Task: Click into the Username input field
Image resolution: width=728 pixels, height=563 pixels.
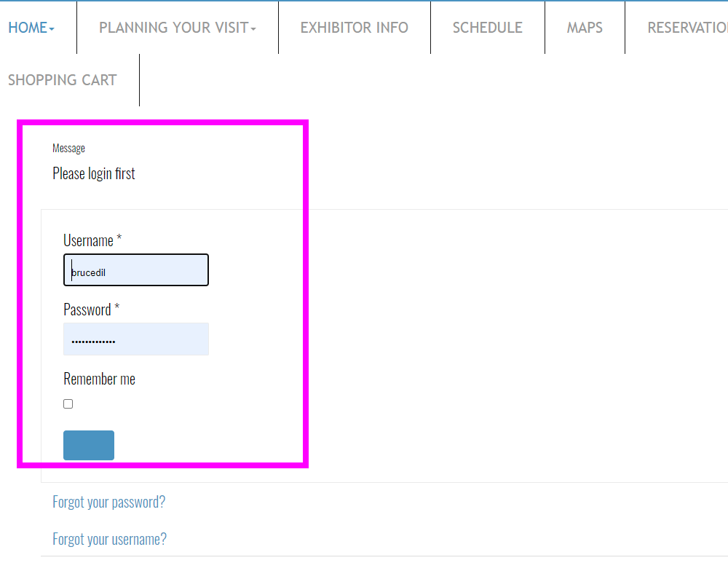Action: pos(136,270)
